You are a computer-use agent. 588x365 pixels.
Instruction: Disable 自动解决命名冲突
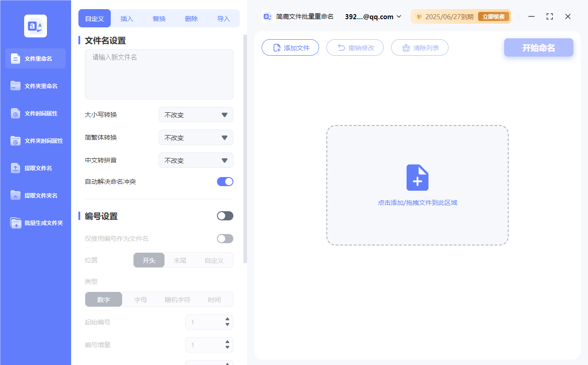click(x=225, y=181)
